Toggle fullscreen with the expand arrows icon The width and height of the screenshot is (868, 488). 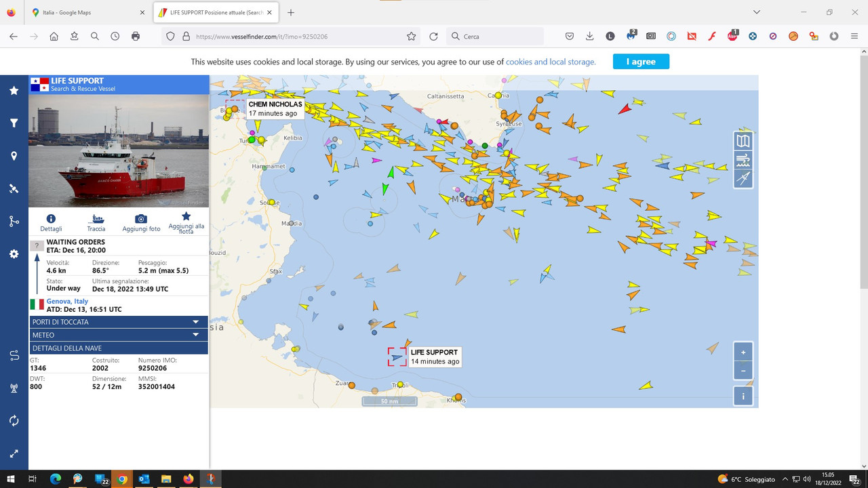coord(14,453)
